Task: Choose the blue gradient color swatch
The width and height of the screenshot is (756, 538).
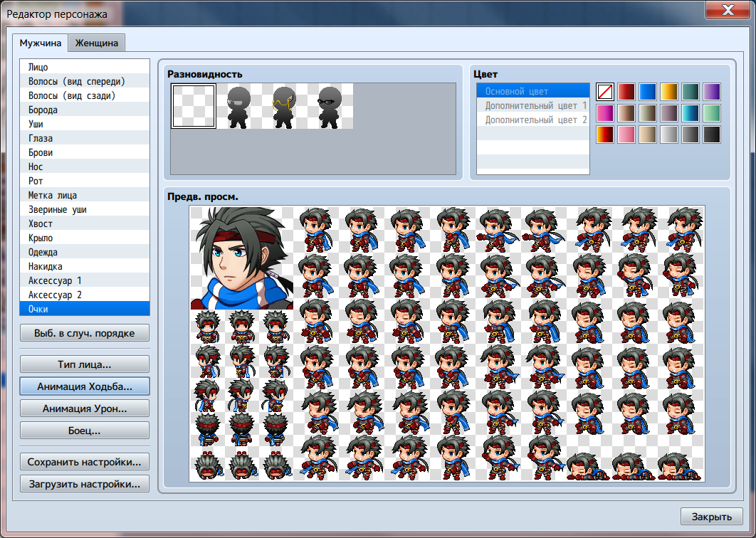Action: coord(648,92)
